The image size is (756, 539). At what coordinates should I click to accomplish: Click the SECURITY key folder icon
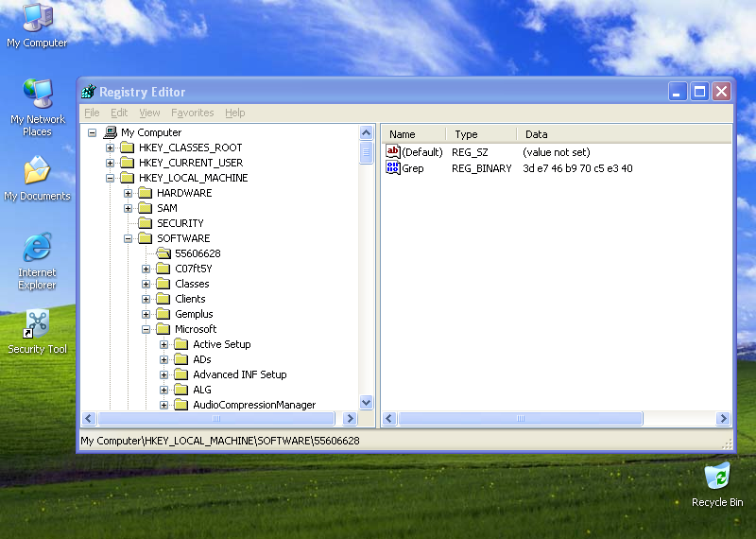coord(146,223)
